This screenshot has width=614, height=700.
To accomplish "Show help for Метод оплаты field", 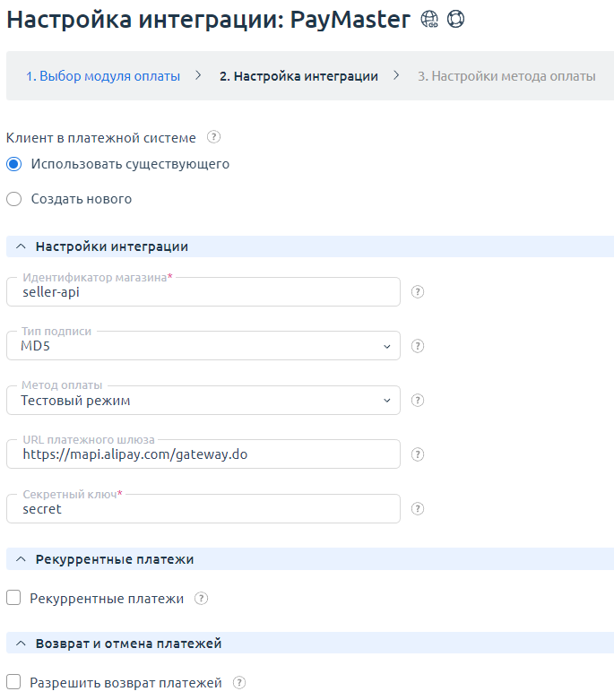I will (x=417, y=401).
